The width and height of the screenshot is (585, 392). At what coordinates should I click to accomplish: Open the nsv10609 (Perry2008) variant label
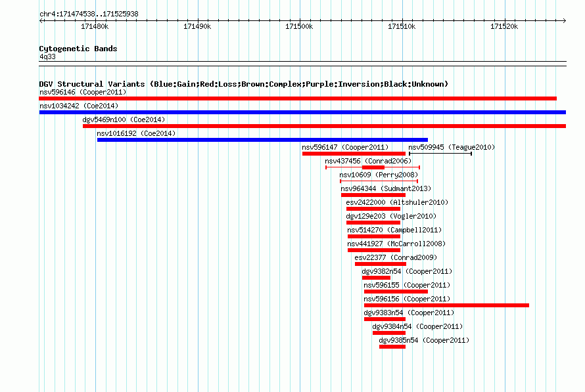click(379, 175)
